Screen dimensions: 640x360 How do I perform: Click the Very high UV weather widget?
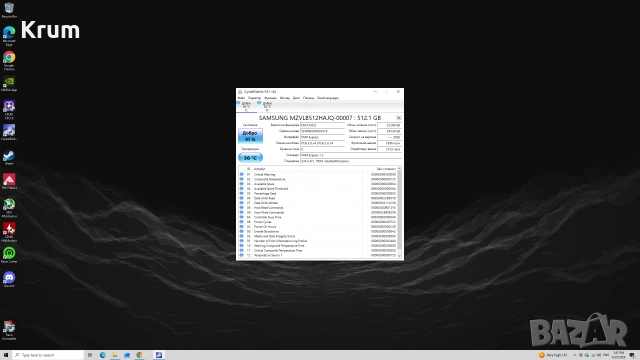click(553, 355)
